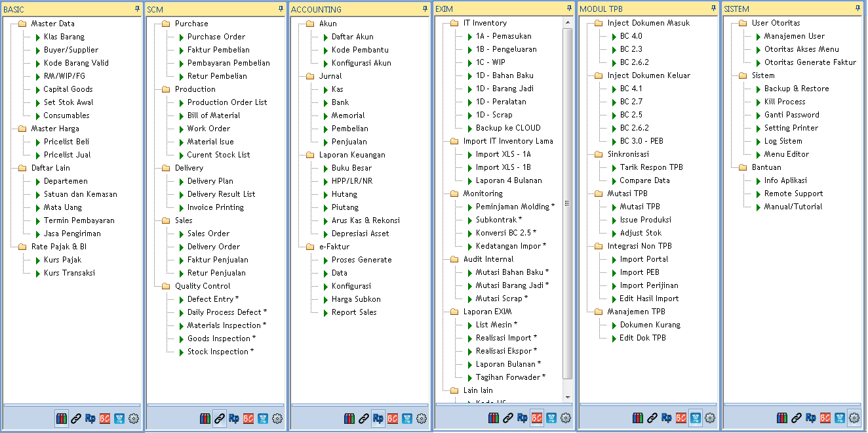Click the chain link icon in SCM panel

(x=220, y=418)
